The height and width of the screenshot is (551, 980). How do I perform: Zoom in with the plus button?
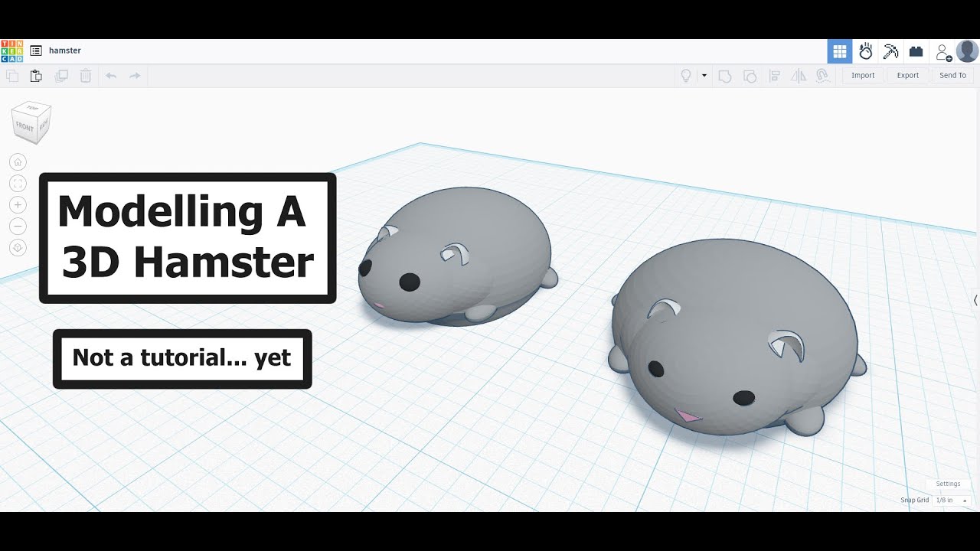(18, 205)
